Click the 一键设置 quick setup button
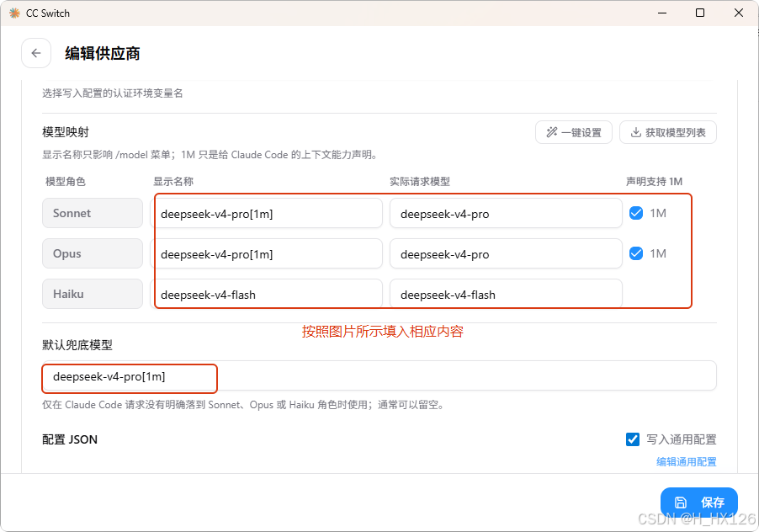 pyautogui.click(x=574, y=132)
